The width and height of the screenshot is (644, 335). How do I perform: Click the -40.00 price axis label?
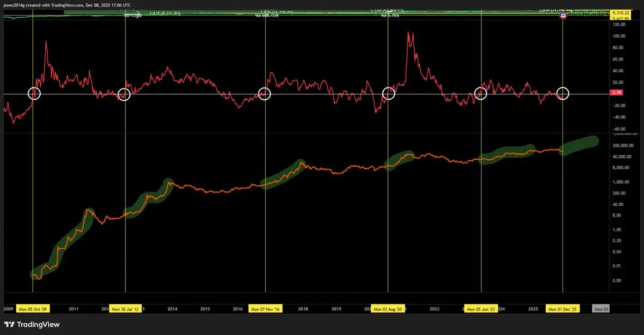[x=618, y=117]
